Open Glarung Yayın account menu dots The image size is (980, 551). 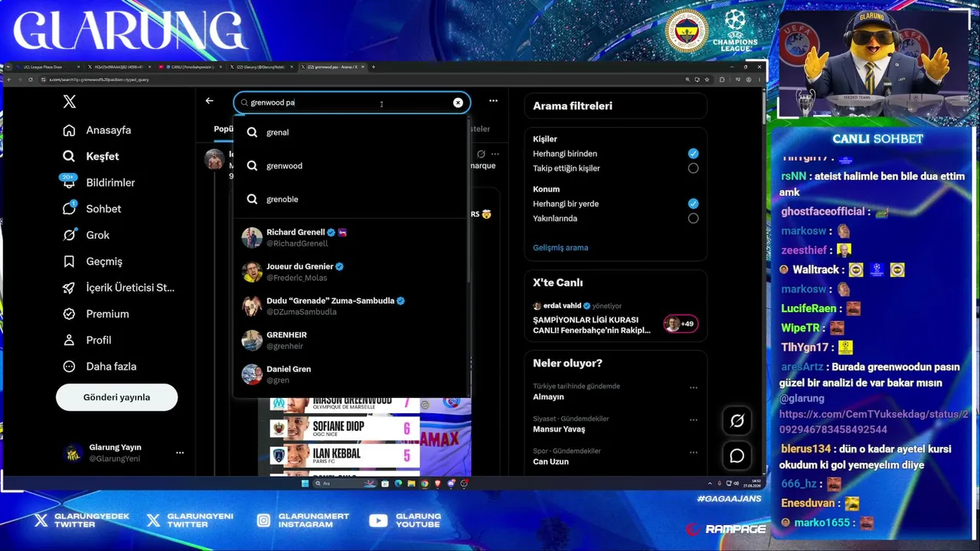pos(180,453)
